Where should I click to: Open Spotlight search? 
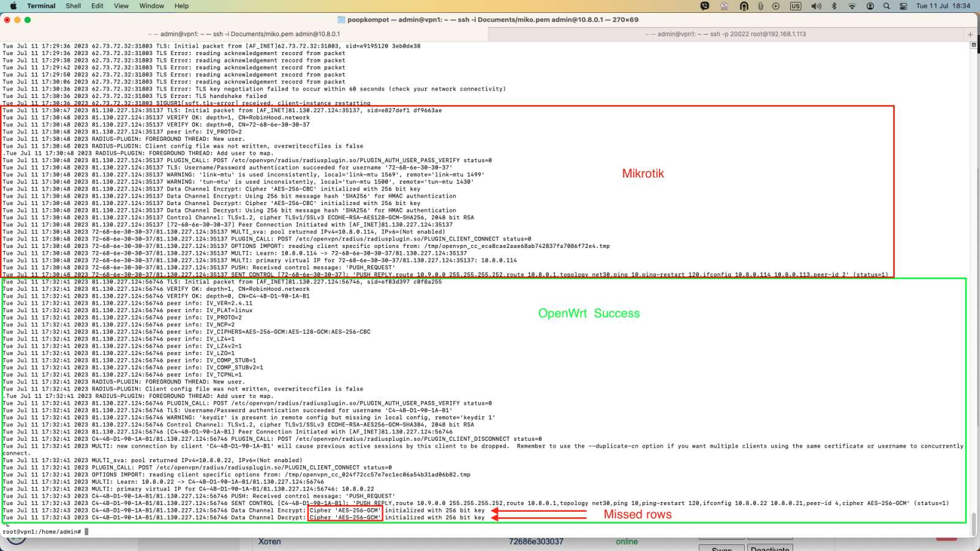886,6
